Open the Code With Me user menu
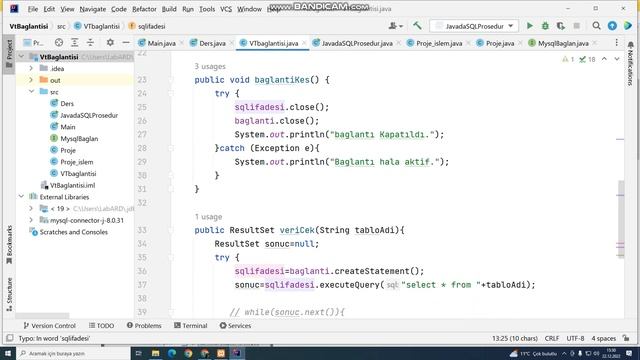This screenshot has height=360, width=640. click(x=396, y=26)
